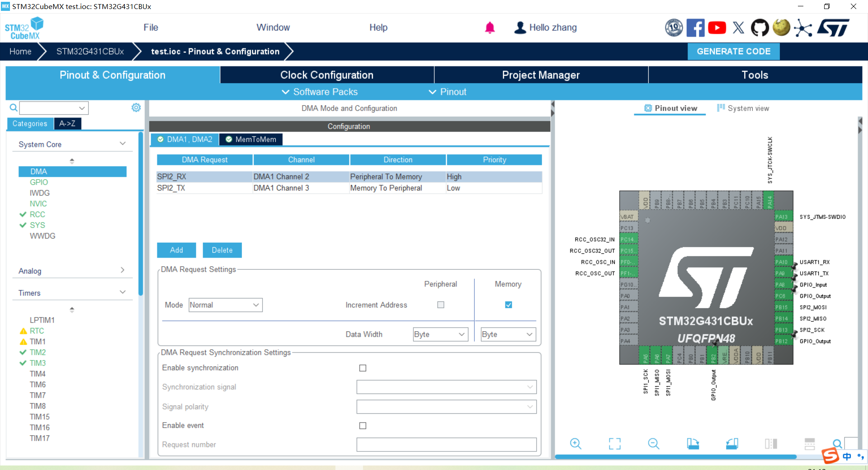Click STM32G431CBUx breadcrumb
868x470 pixels.
coord(90,52)
